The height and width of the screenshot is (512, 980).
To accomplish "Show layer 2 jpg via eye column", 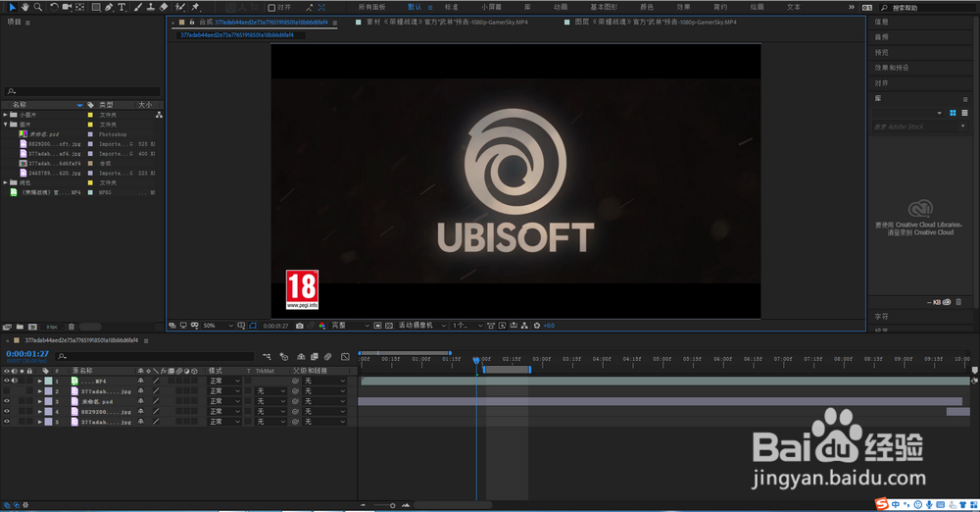I will pyautogui.click(x=7, y=391).
